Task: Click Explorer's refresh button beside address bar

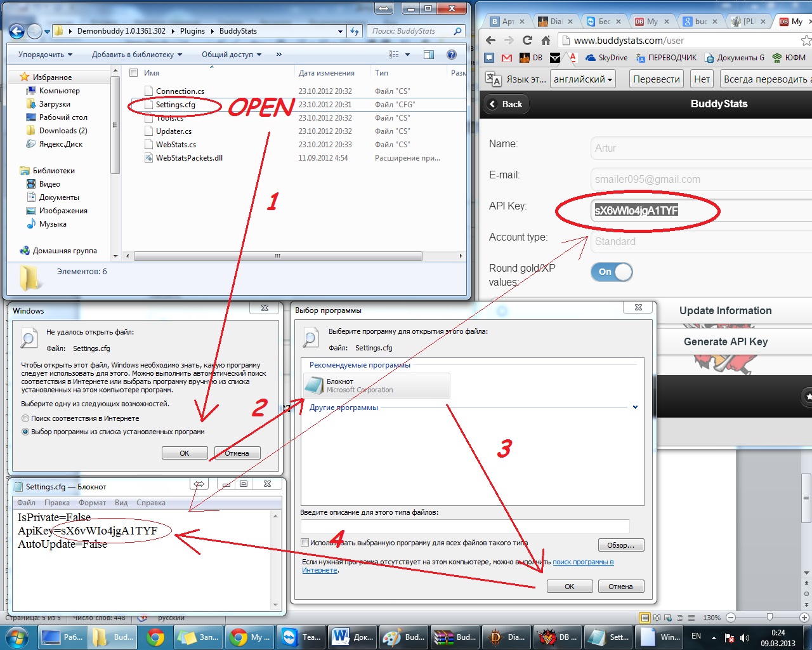Action: pyautogui.click(x=355, y=30)
